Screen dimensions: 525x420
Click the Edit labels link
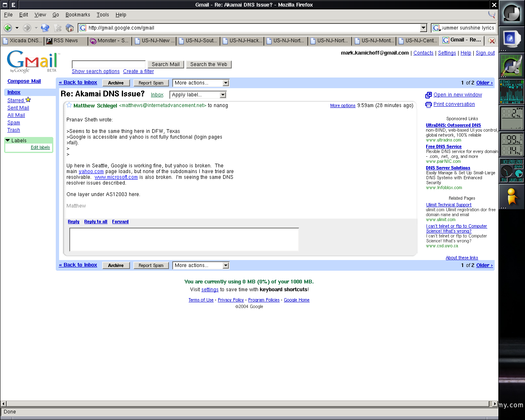40,148
